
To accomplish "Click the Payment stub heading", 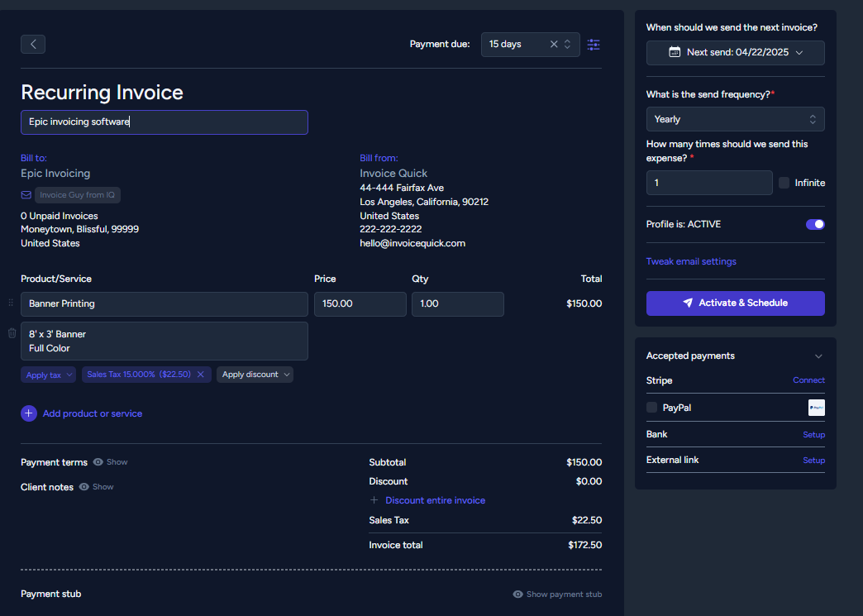I will pos(50,594).
